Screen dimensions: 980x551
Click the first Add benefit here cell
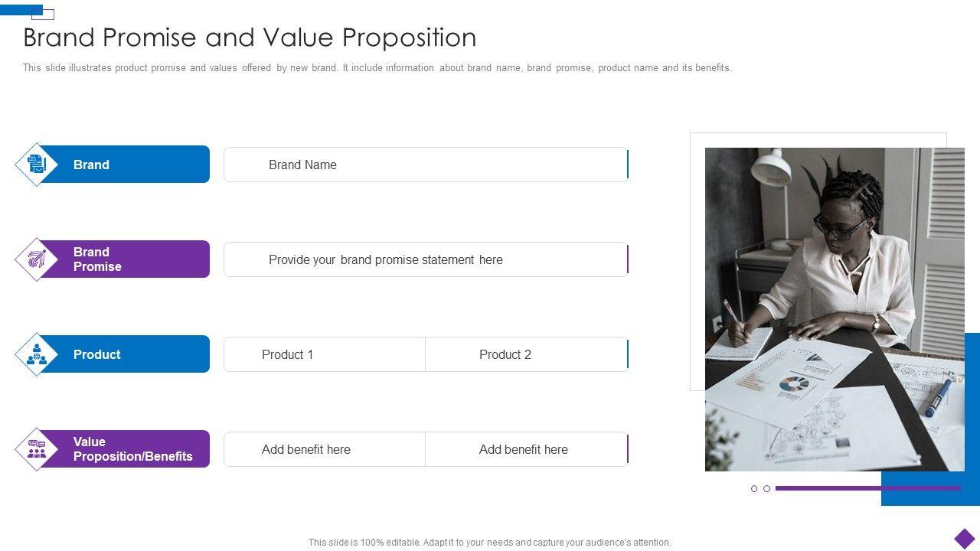pos(325,449)
